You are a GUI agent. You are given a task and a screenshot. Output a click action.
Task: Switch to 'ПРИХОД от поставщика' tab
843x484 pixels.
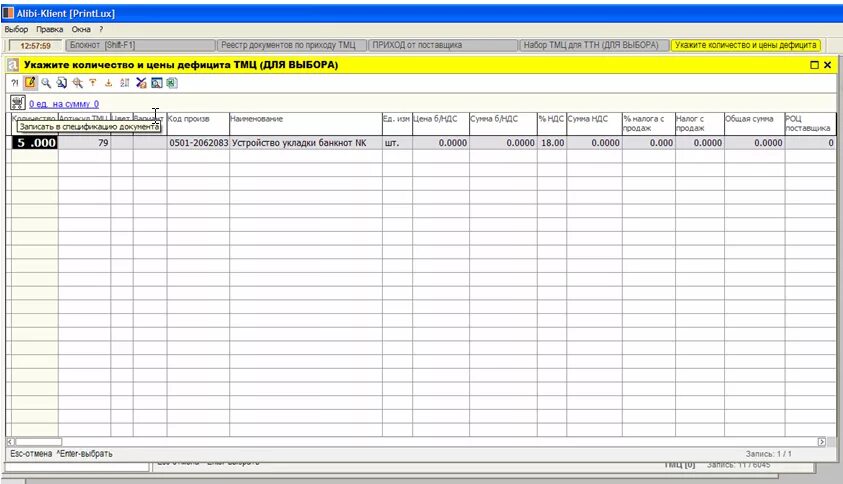click(x=443, y=45)
